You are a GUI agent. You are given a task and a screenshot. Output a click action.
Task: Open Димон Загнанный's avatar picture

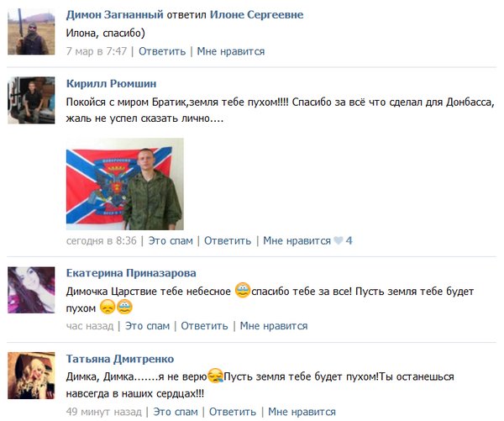31,32
